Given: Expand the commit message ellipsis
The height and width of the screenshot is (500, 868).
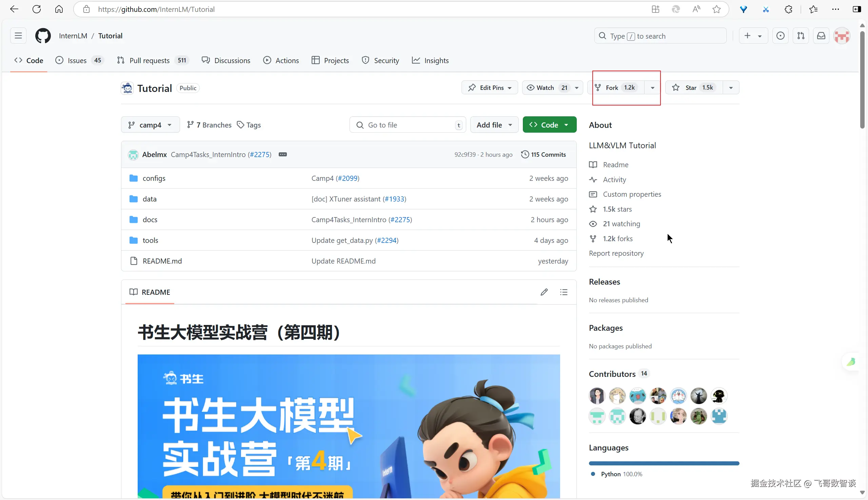Looking at the screenshot, I should pos(282,155).
